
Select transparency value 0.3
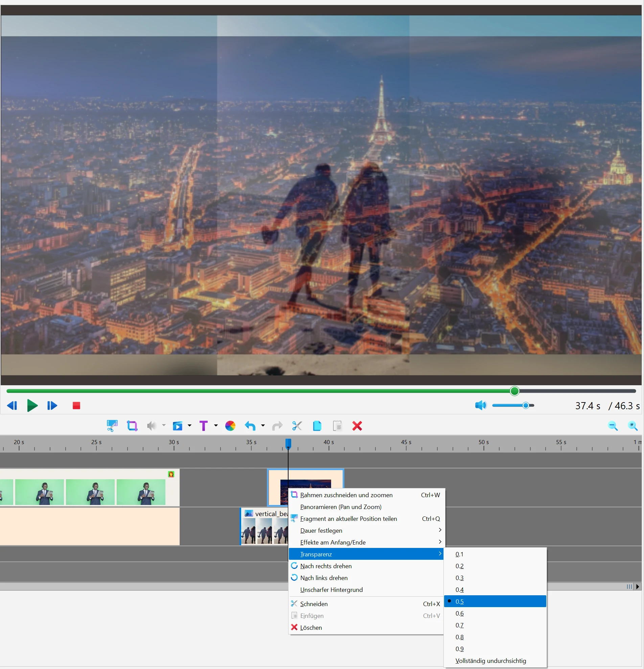[x=495, y=578]
